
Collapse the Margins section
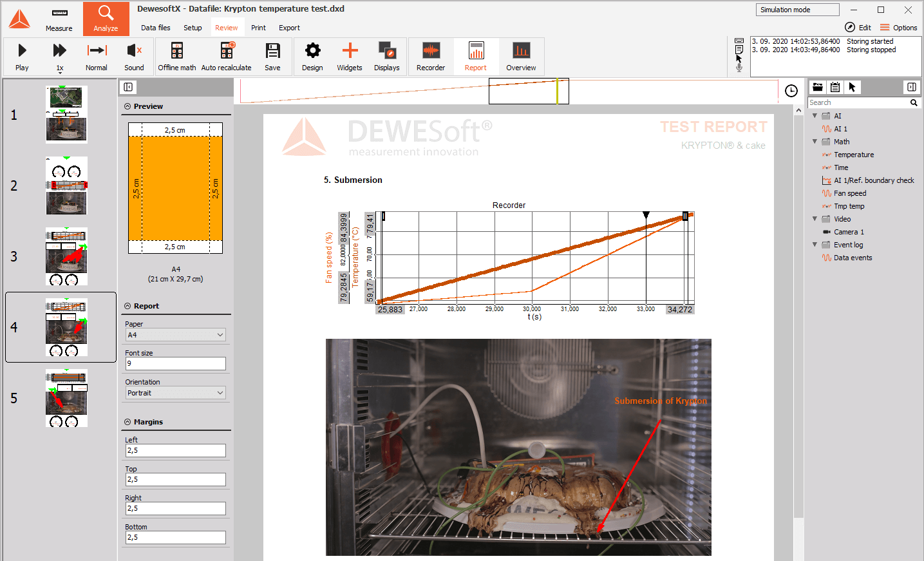[127, 422]
